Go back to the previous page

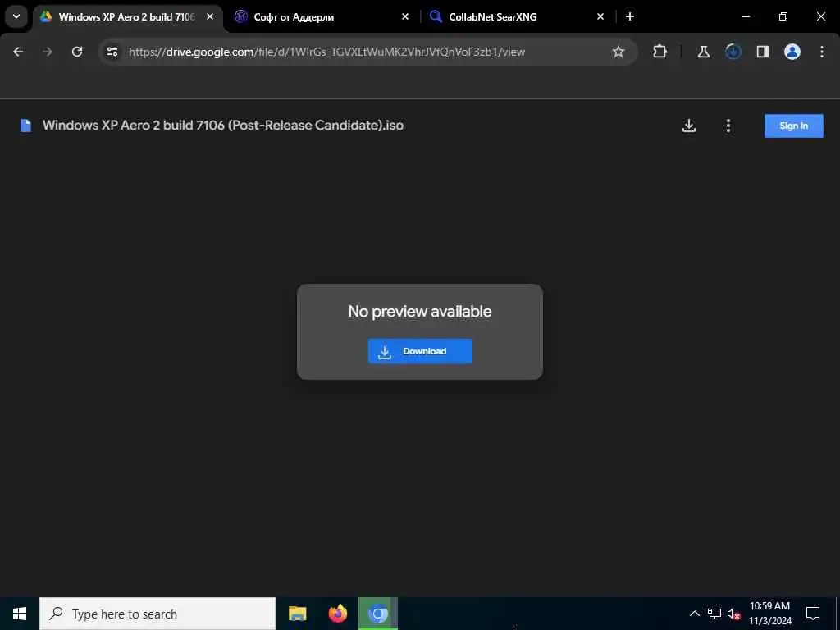pos(18,52)
